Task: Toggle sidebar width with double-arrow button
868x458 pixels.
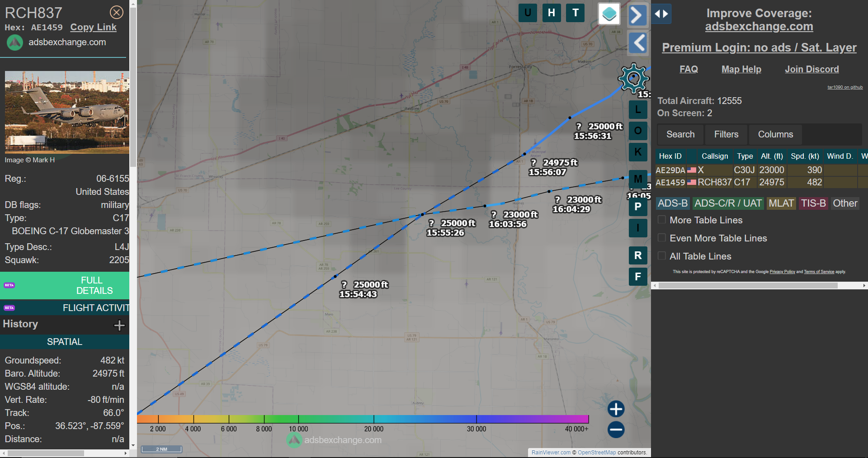Action: click(661, 14)
